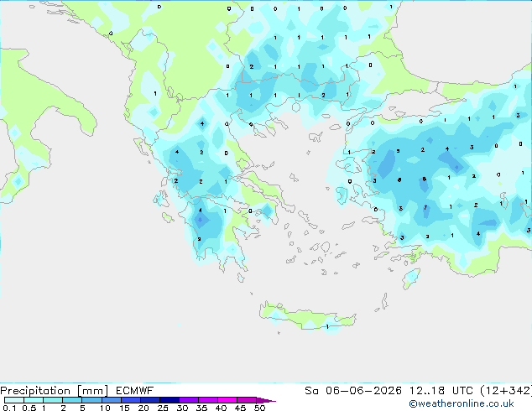Pick the 0.1–0.5 mm palest legend swatch
This screenshot has height=411, width=532.
pyautogui.click(x=14, y=400)
